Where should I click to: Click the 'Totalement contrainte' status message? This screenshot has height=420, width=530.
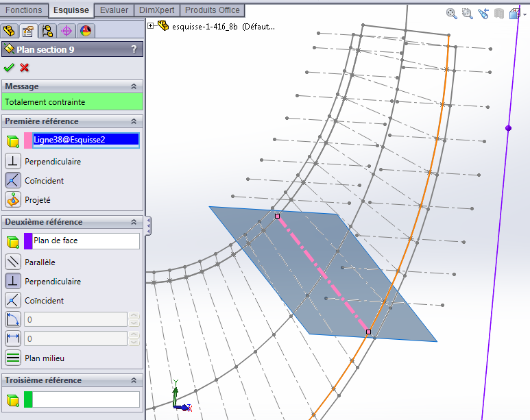(x=72, y=102)
